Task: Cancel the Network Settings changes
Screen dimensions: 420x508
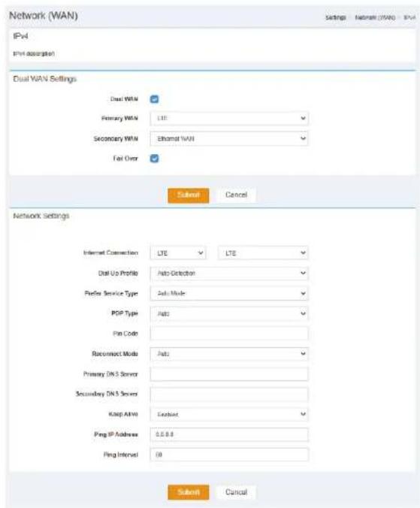Action: pos(236,492)
